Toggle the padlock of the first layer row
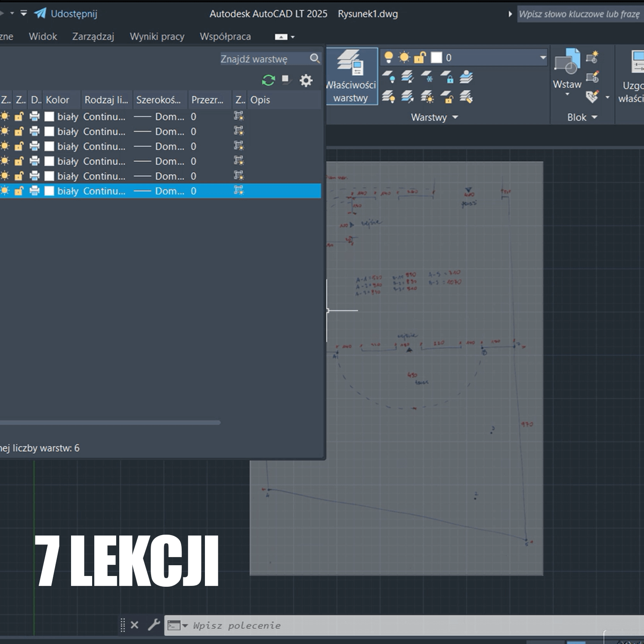 19,117
